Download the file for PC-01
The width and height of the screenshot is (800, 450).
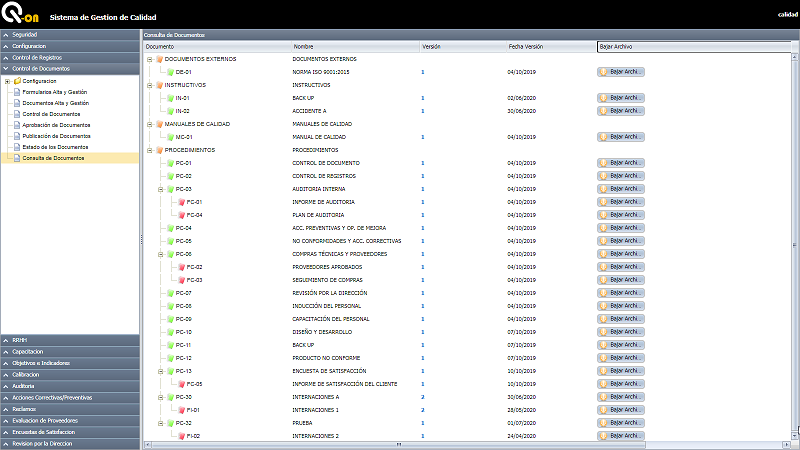[x=620, y=163]
